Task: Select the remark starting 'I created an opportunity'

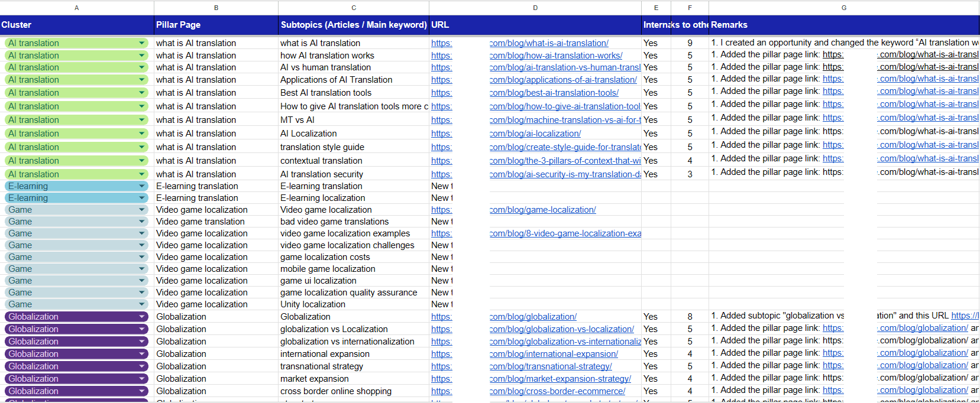Action: click(844, 43)
